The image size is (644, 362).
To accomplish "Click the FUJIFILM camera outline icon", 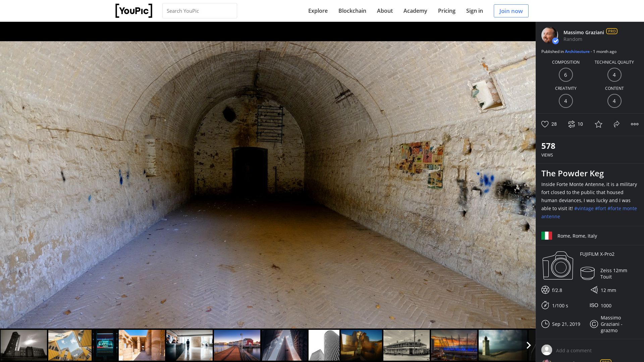I will point(557,265).
